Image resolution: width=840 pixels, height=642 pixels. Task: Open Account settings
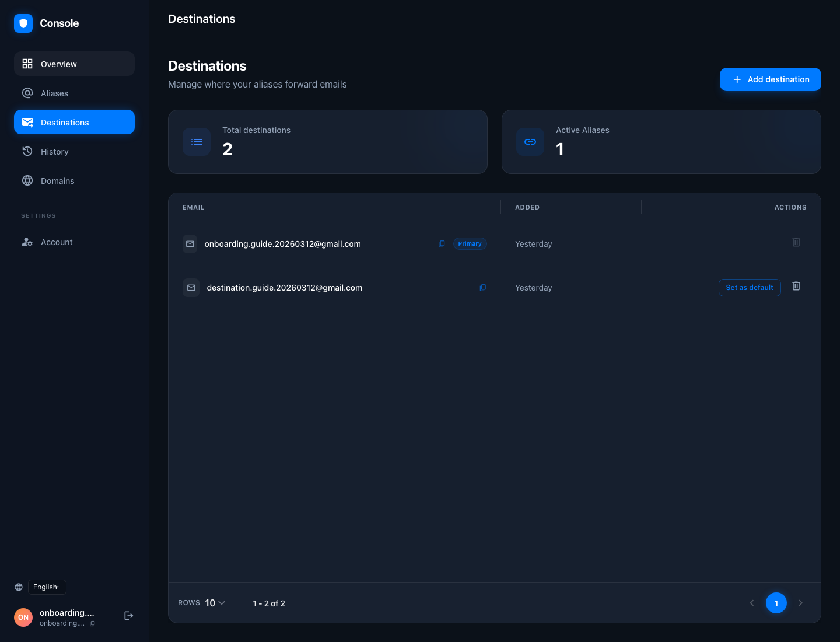pyautogui.click(x=57, y=242)
